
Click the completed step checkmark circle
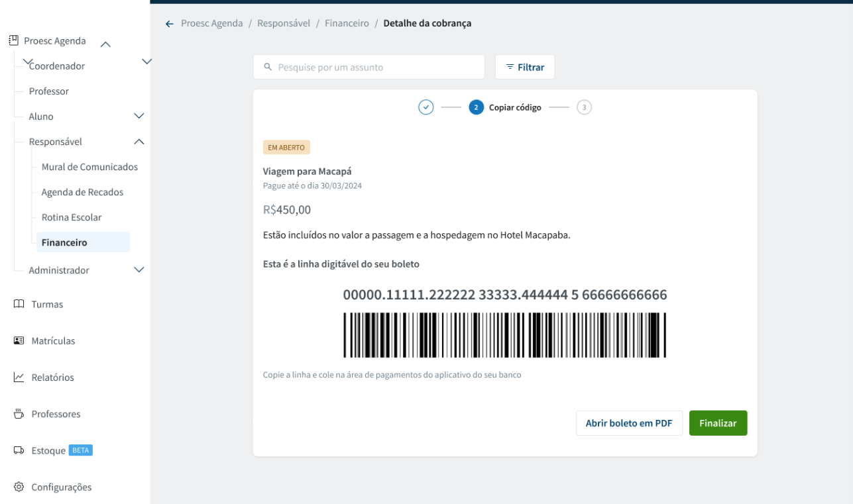pyautogui.click(x=426, y=107)
